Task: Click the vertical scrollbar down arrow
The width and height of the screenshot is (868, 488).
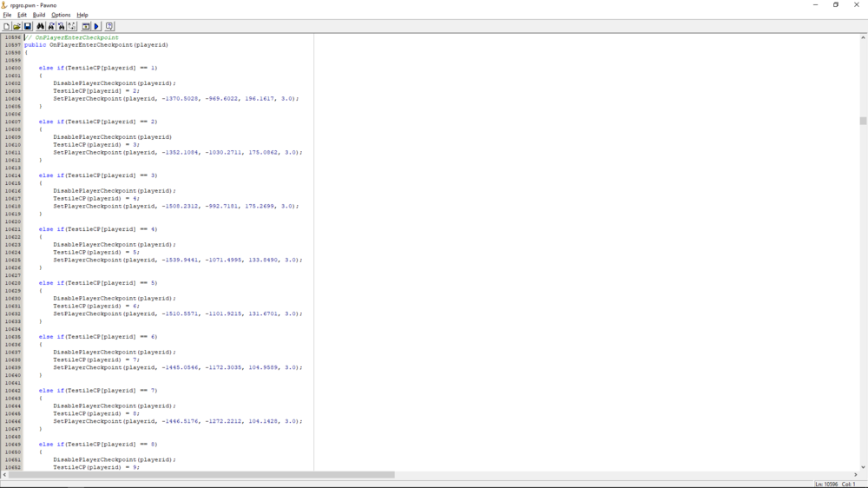Action: point(863,467)
